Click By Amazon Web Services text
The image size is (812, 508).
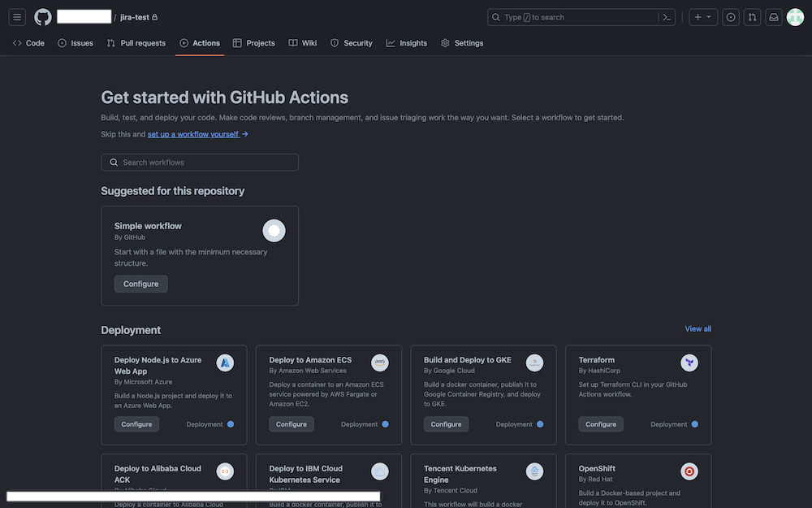(308, 371)
